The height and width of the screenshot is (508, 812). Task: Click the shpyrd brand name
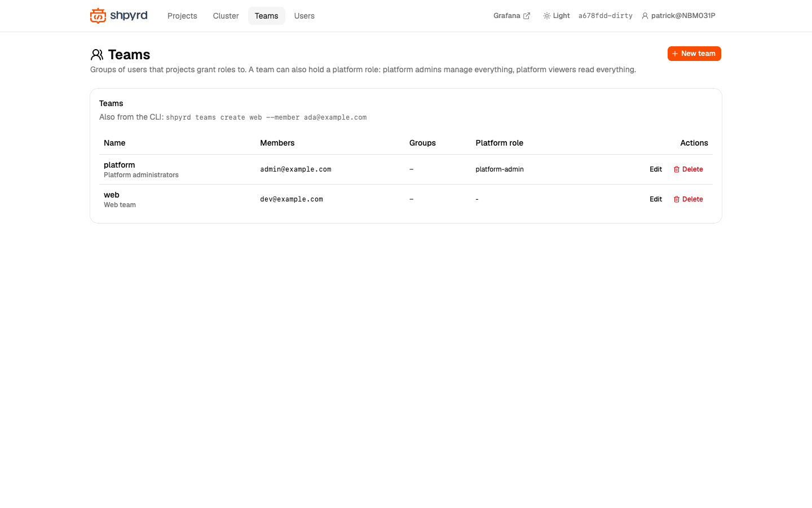click(x=129, y=15)
